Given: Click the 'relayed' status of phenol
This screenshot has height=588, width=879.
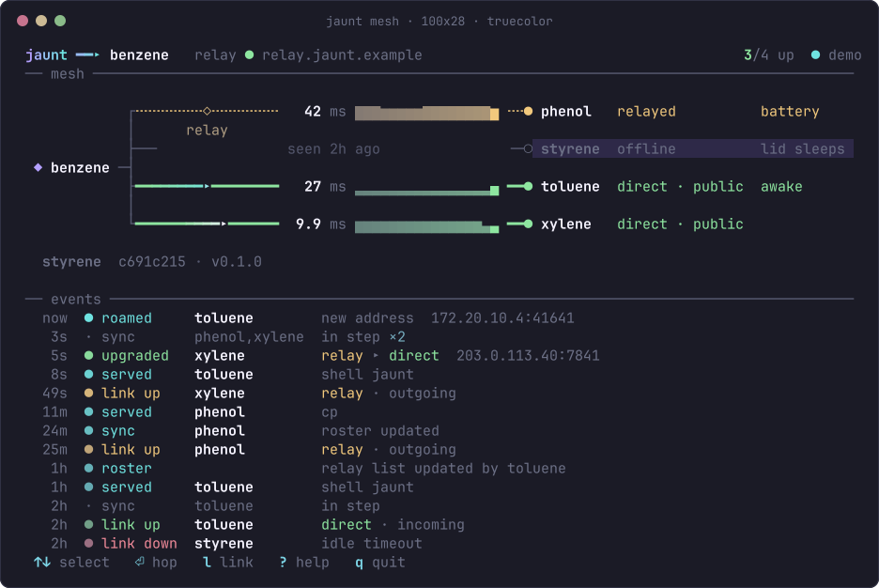Looking at the screenshot, I should point(646,112).
